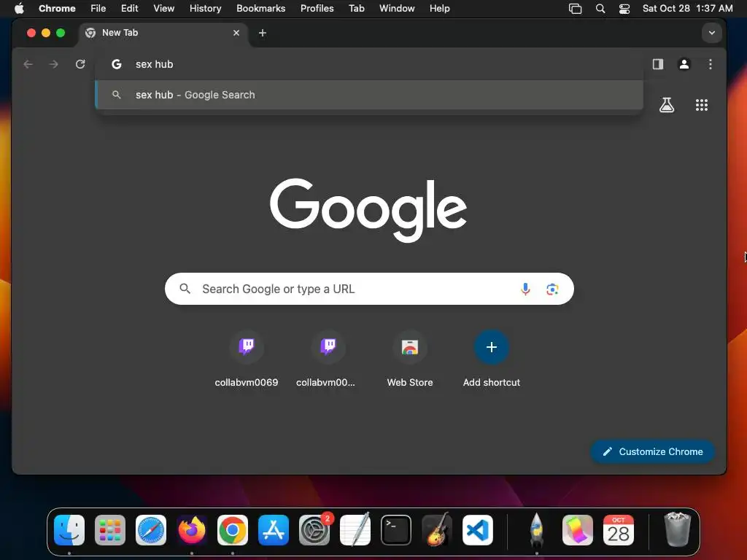The width and height of the screenshot is (747, 560).
Task: Open the File menu
Action: [98, 8]
